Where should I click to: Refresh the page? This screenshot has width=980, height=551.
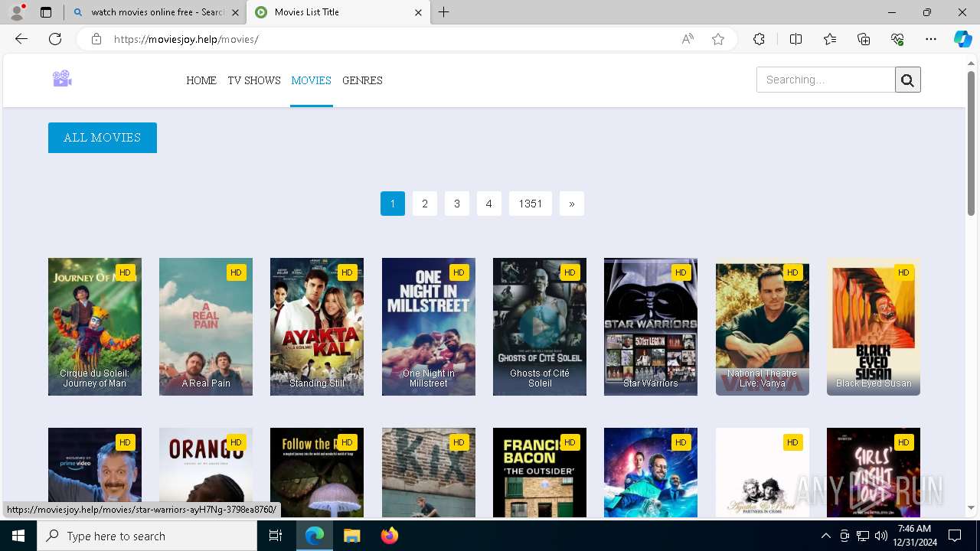pyautogui.click(x=55, y=39)
